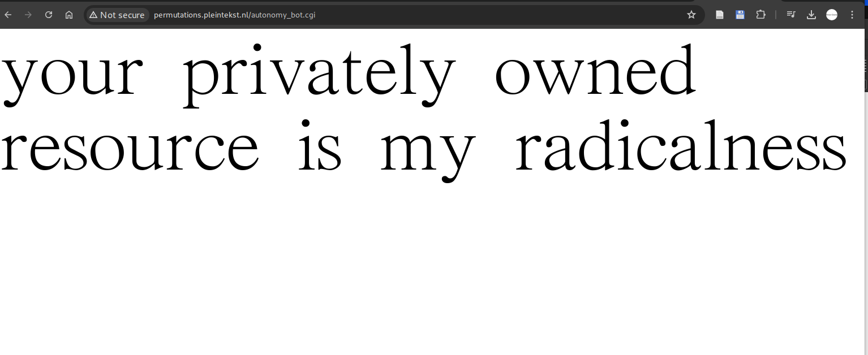The image size is (868, 355).
Task: Click the word "radicalness" on the page
Action: (x=681, y=149)
